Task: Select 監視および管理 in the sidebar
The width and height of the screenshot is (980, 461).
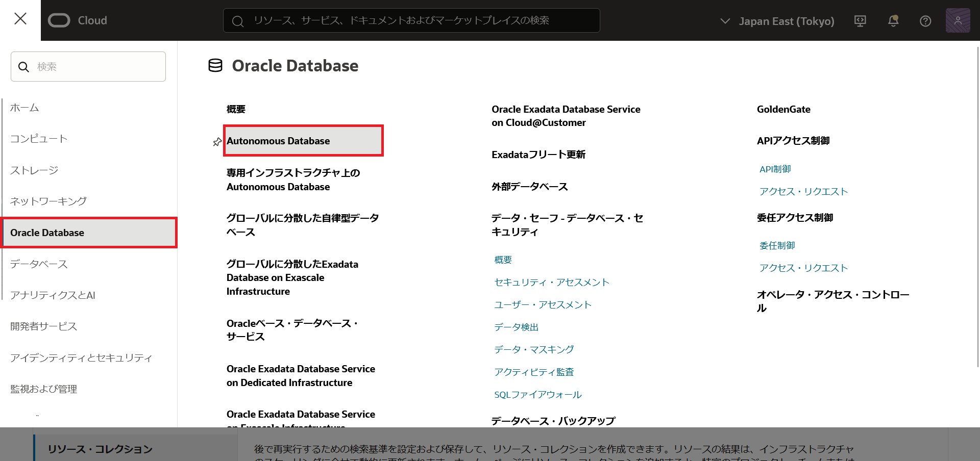Action: click(x=44, y=389)
